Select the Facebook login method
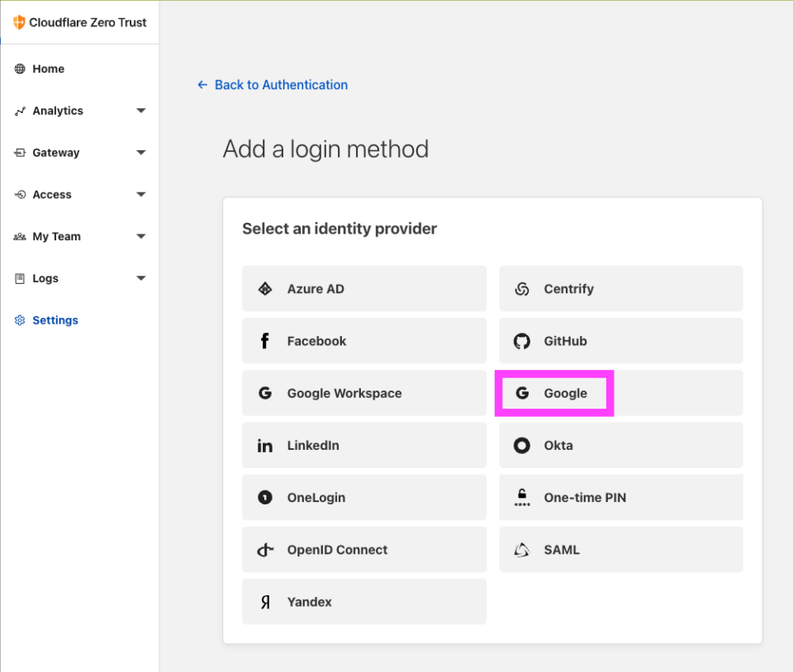793x672 pixels. 364,341
